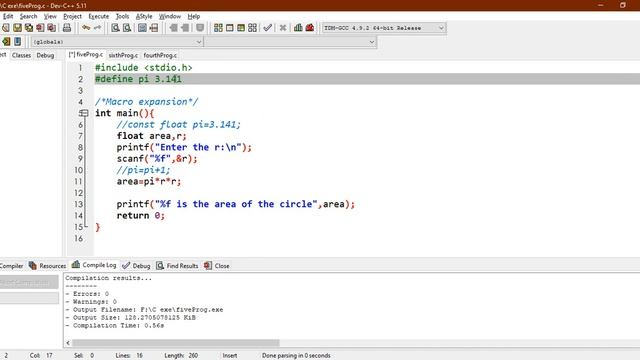Click the Compile toolbar icon

[x=218, y=28]
